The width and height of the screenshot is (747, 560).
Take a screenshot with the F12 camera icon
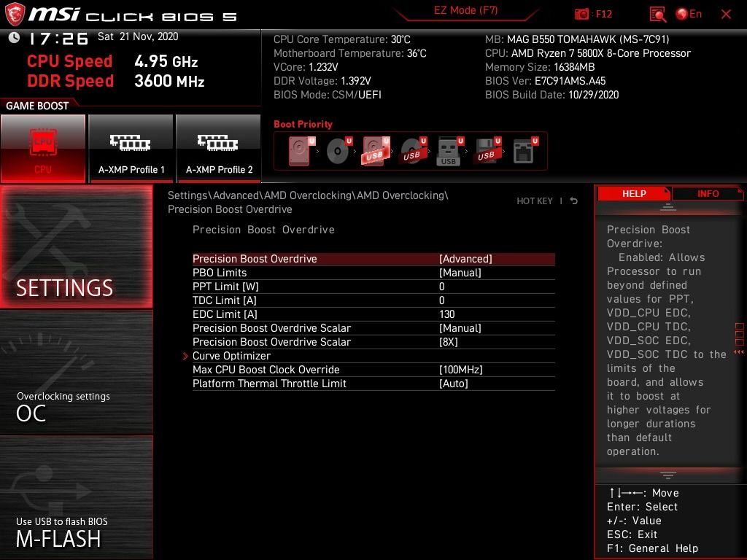(x=581, y=15)
